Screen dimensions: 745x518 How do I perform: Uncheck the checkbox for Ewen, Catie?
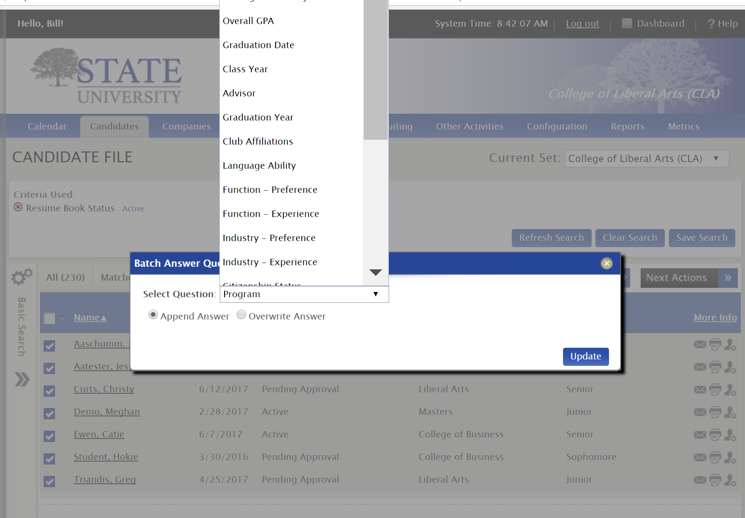[x=49, y=436]
